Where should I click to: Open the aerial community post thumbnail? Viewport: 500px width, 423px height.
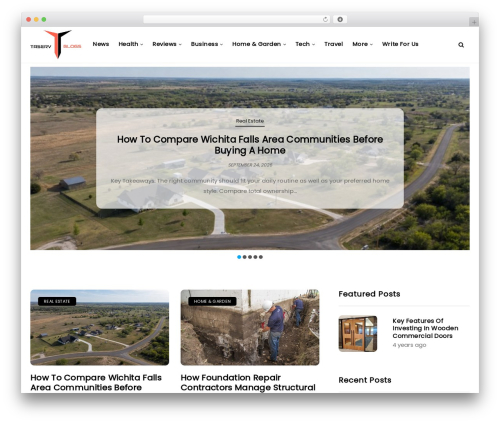click(100, 327)
